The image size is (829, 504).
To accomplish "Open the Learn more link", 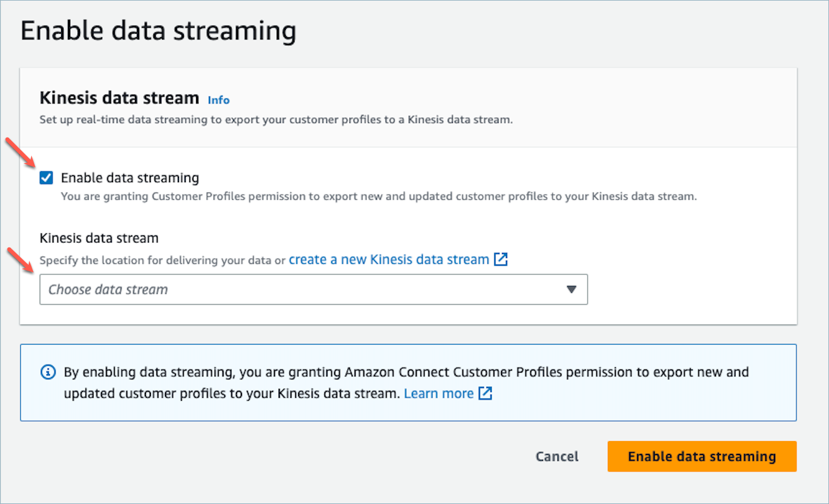I will coord(439,393).
